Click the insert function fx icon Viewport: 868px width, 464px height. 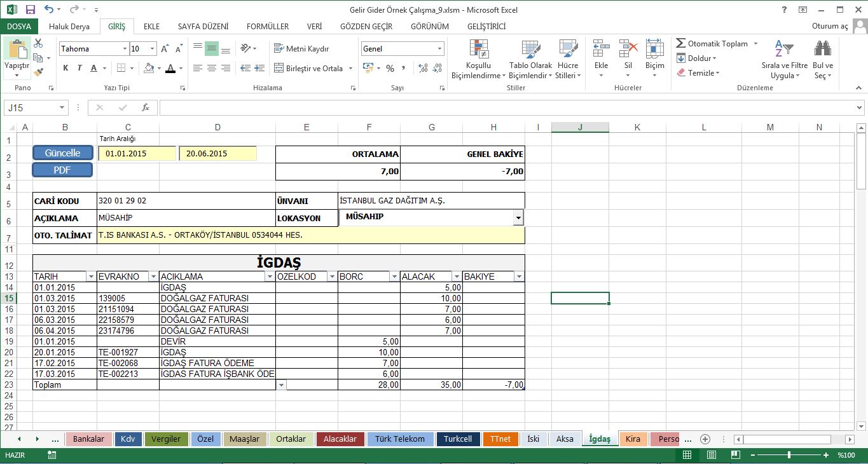click(x=145, y=108)
